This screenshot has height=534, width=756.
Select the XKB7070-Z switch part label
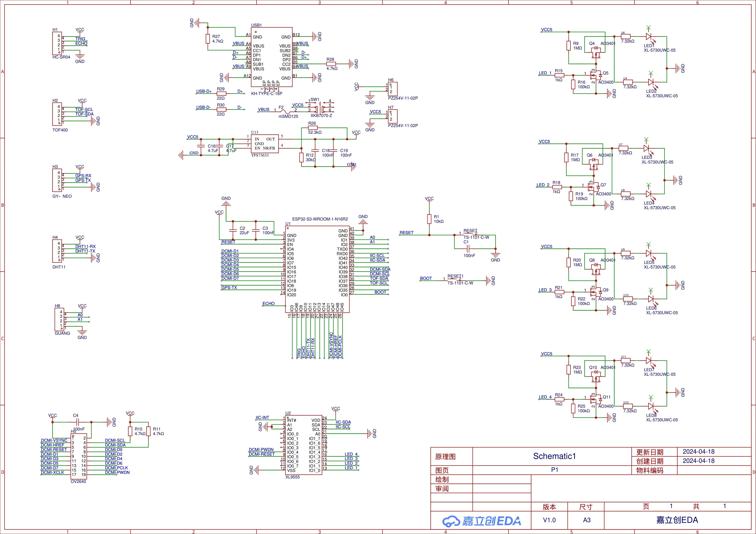point(321,116)
